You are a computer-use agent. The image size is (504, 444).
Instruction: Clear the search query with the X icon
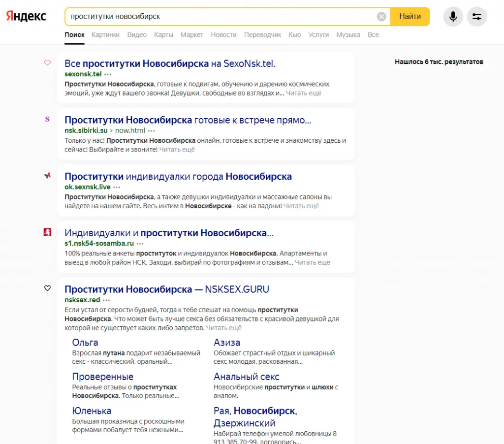click(x=381, y=16)
